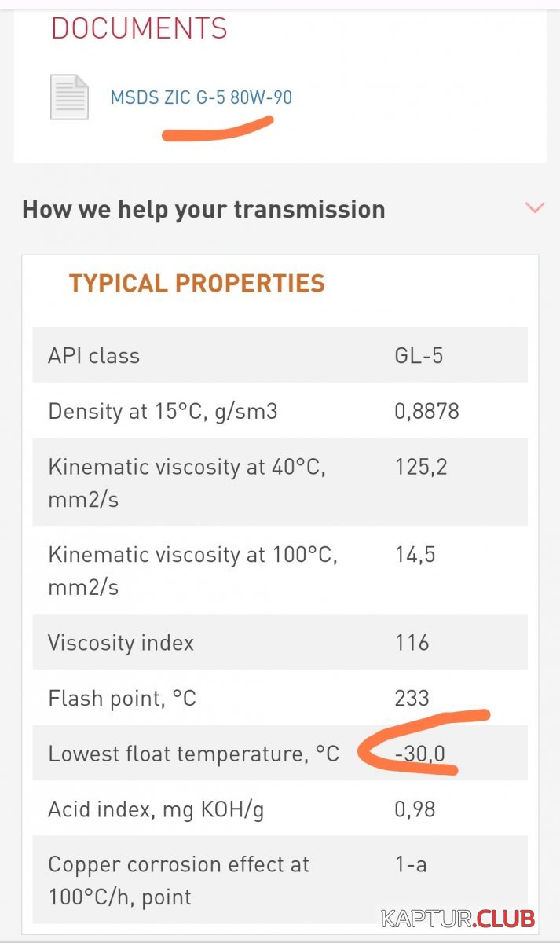The width and height of the screenshot is (560, 943).
Task: Tap "How we help your transmission" heading
Action: (203, 209)
